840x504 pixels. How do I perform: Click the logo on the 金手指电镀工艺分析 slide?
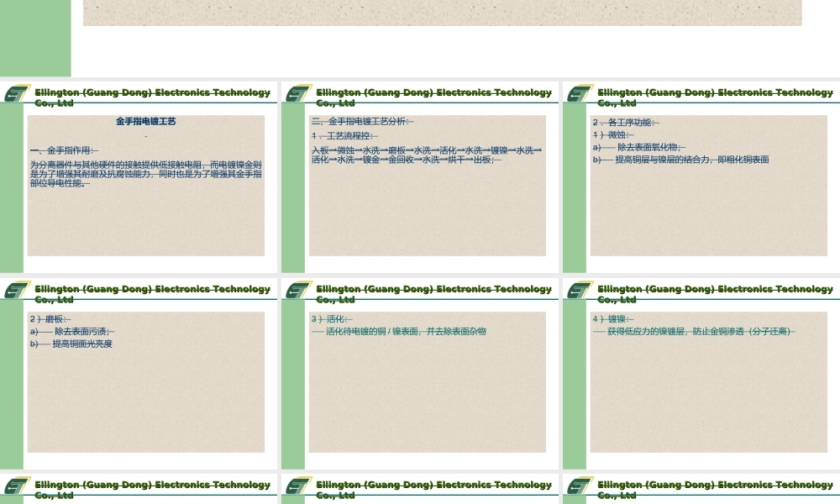299,93
